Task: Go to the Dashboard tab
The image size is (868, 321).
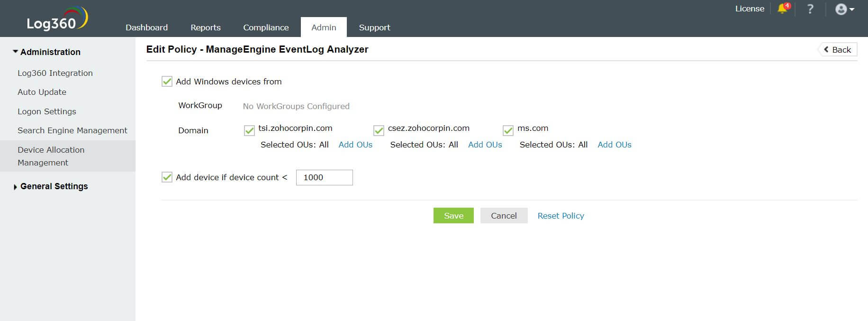Action: [x=147, y=27]
